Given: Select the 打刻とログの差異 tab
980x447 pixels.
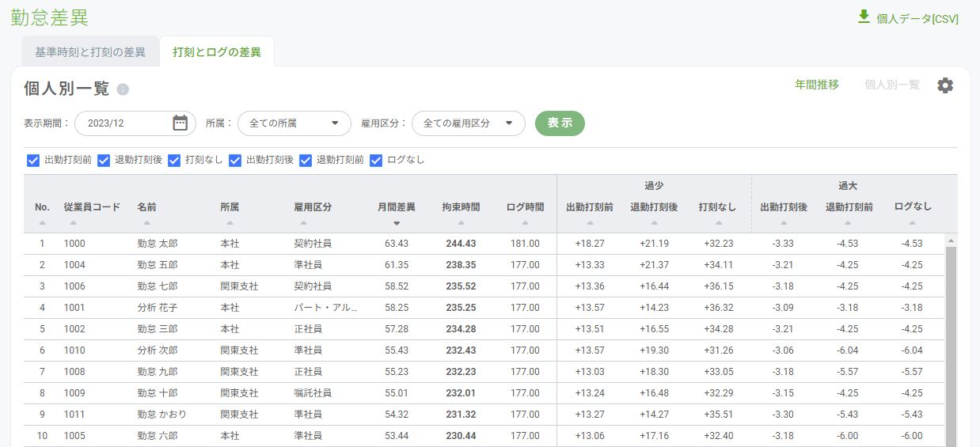Looking at the screenshot, I should point(217,52).
